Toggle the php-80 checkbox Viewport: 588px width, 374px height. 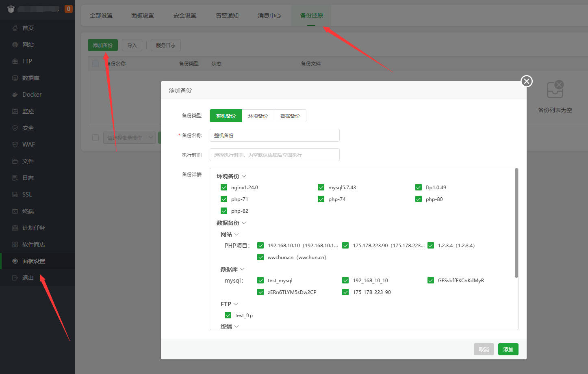419,199
